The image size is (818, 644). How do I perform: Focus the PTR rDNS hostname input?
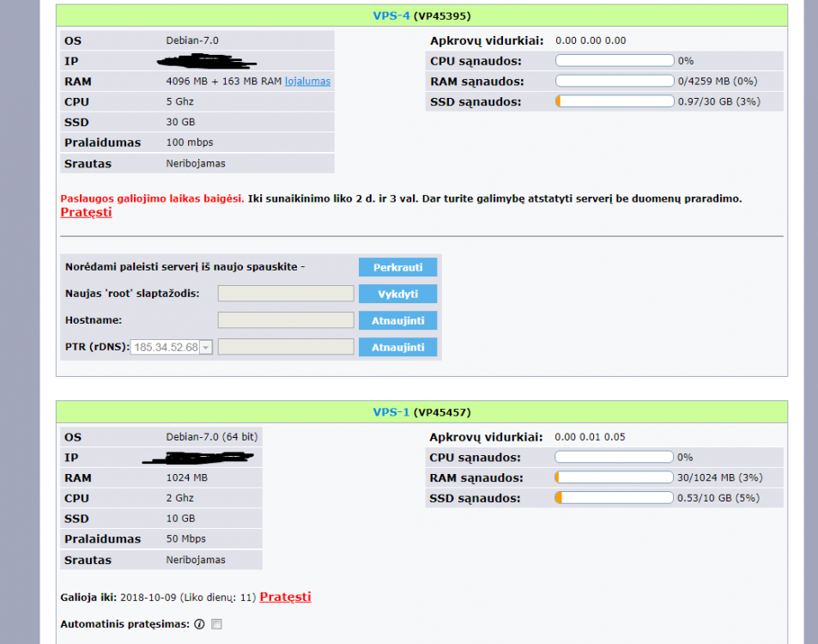[286, 347]
